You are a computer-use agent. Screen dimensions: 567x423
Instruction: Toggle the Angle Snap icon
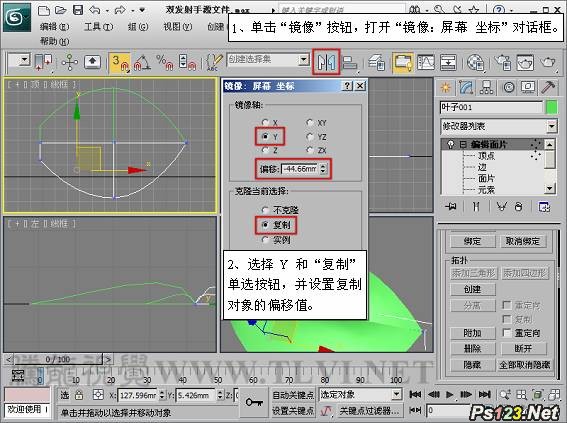(x=142, y=63)
